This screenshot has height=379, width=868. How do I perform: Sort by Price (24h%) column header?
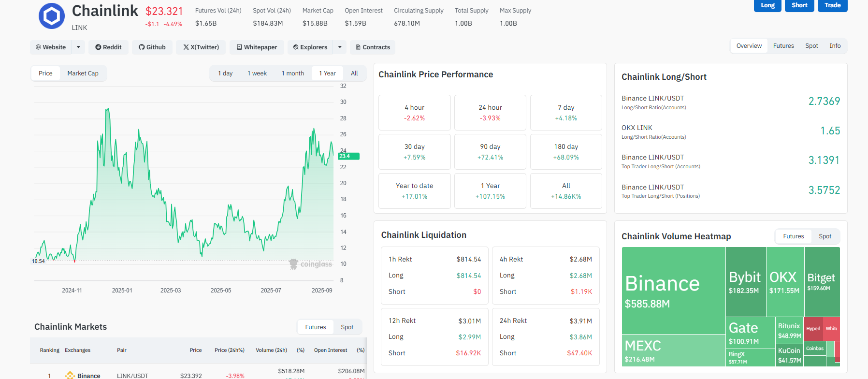click(x=230, y=350)
